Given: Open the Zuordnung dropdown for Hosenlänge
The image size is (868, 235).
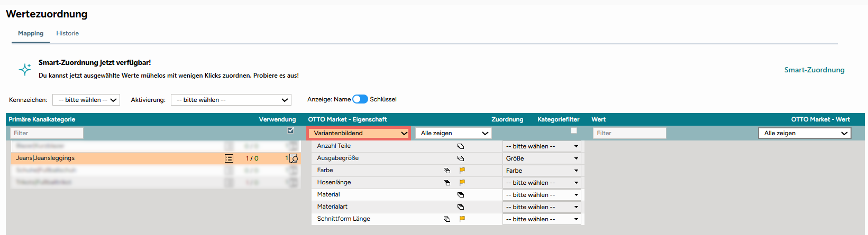Looking at the screenshot, I should [x=542, y=183].
